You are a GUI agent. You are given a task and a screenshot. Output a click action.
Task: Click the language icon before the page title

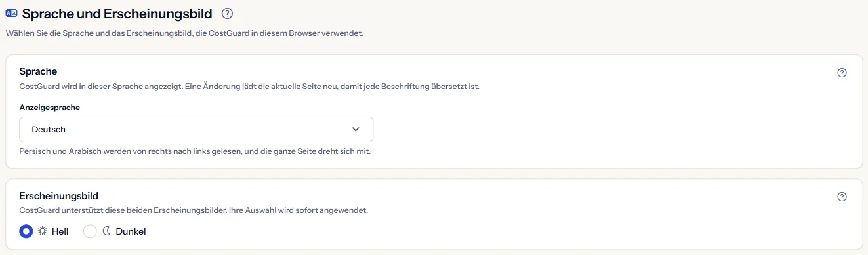tap(11, 13)
